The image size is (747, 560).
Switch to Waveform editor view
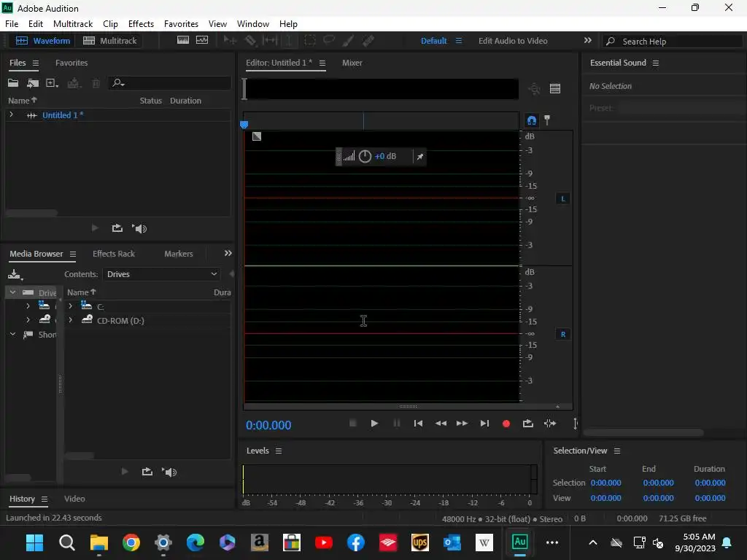click(x=42, y=41)
